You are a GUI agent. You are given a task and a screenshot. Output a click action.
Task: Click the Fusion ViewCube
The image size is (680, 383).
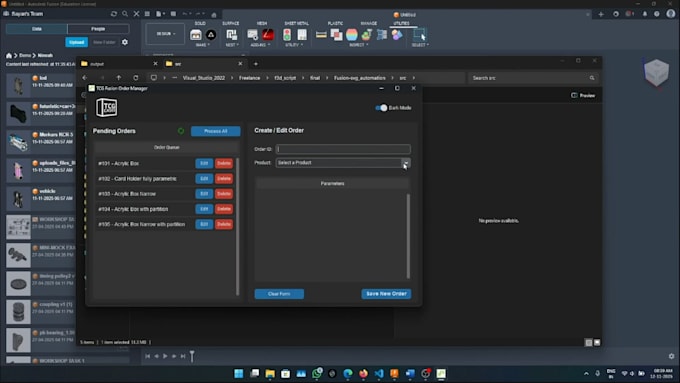(656, 72)
